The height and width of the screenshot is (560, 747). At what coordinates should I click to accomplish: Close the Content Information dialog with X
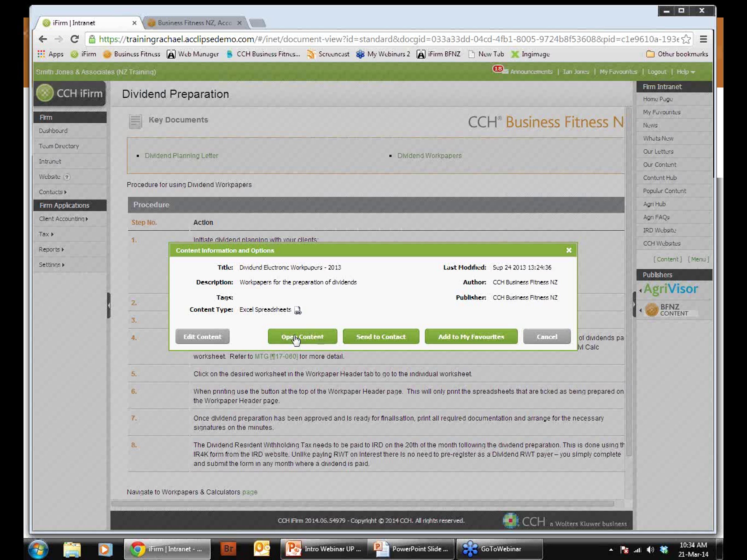pyautogui.click(x=569, y=250)
